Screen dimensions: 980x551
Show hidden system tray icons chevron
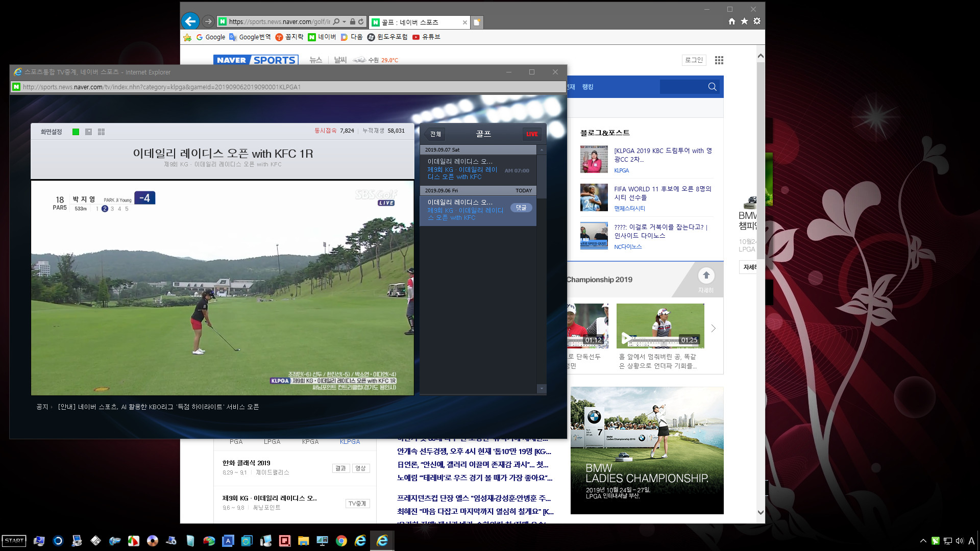923,541
